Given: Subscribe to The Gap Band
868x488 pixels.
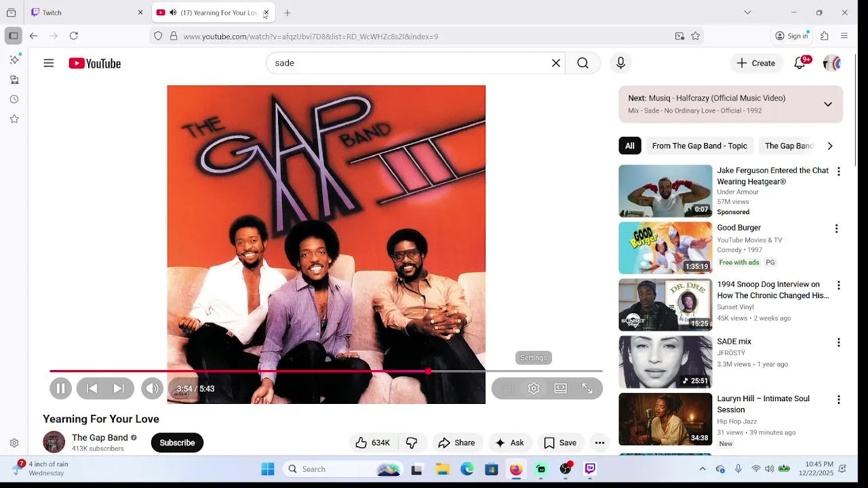Looking at the screenshot, I should point(177,443).
